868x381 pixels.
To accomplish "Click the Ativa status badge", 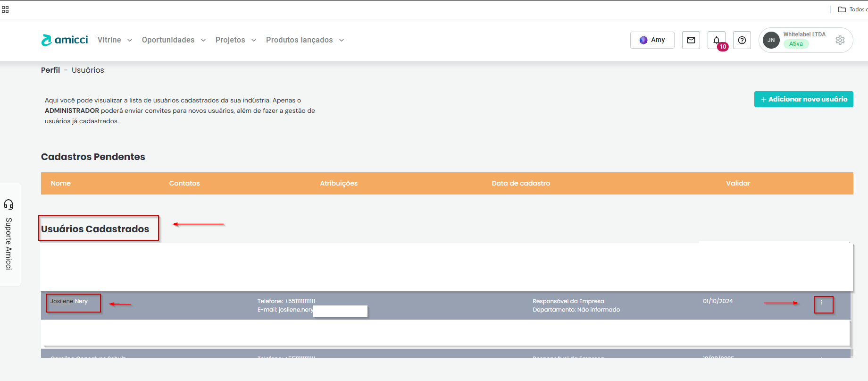I will 796,44.
